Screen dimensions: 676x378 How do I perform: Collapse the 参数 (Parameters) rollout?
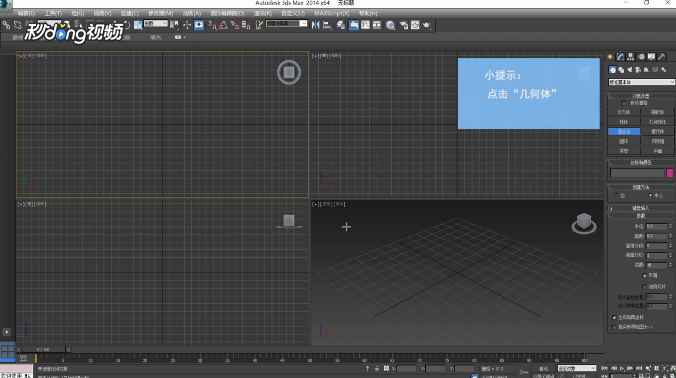click(x=641, y=216)
